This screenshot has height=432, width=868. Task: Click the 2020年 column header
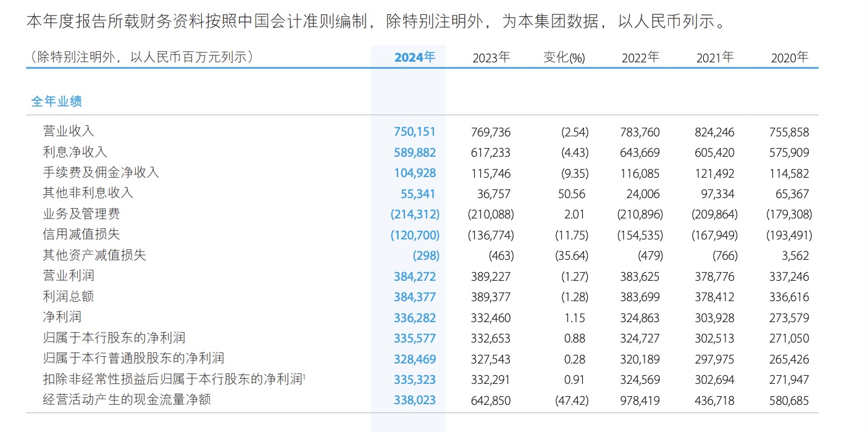tap(790, 57)
